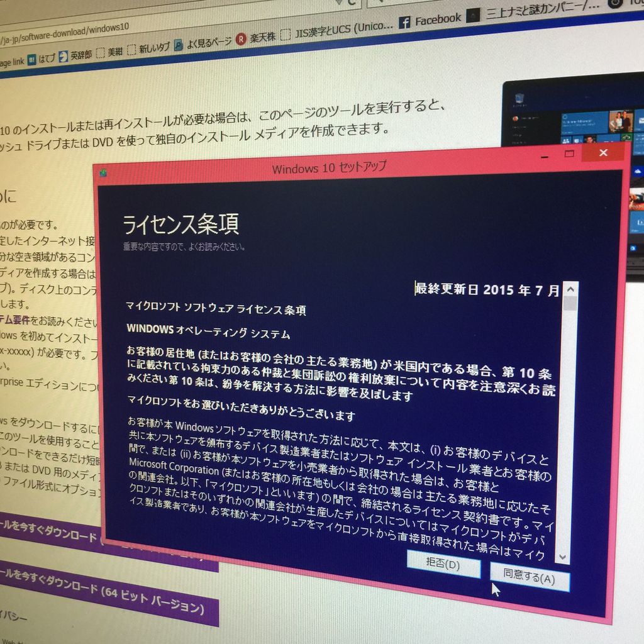Click the Facebook bookmark icon
Viewport: 644px width, 644px height.
404,22
